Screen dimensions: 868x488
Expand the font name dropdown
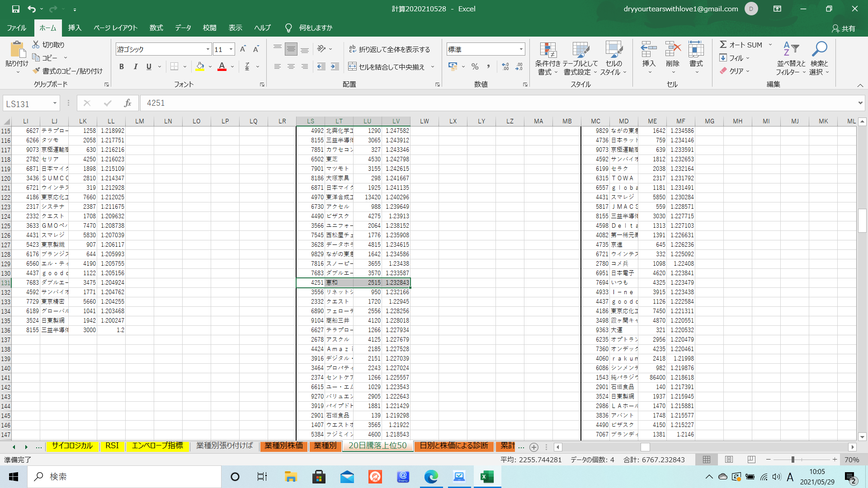[208, 49]
